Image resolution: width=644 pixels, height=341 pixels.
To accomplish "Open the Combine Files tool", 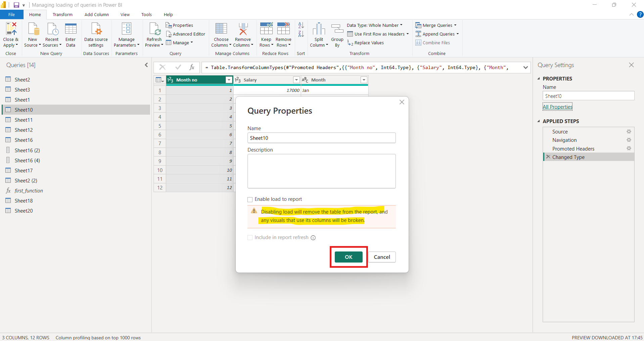I will [x=432, y=43].
